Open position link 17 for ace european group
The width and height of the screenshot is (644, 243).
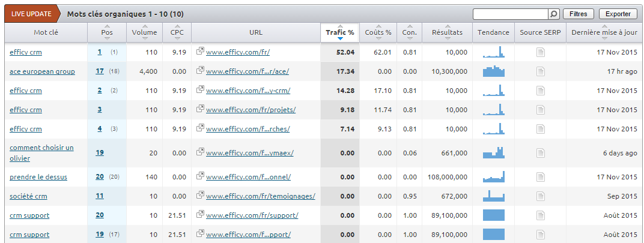pyautogui.click(x=100, y=71)
